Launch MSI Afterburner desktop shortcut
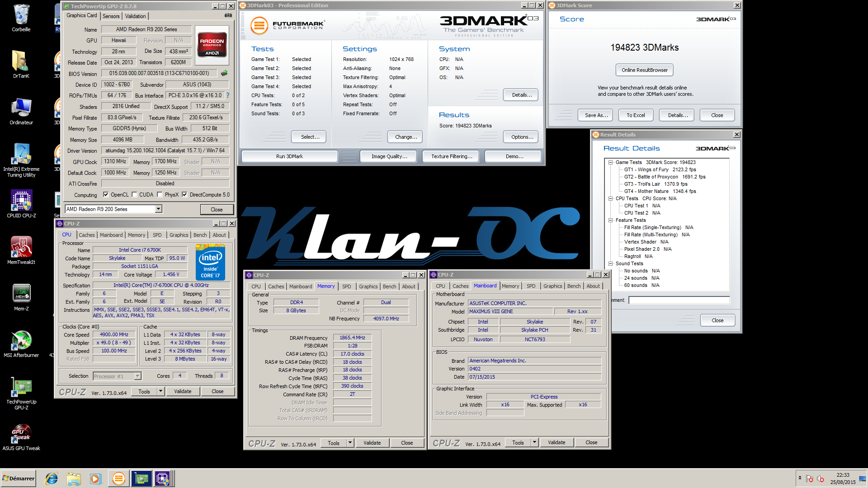868x488 pixels. 21,344
